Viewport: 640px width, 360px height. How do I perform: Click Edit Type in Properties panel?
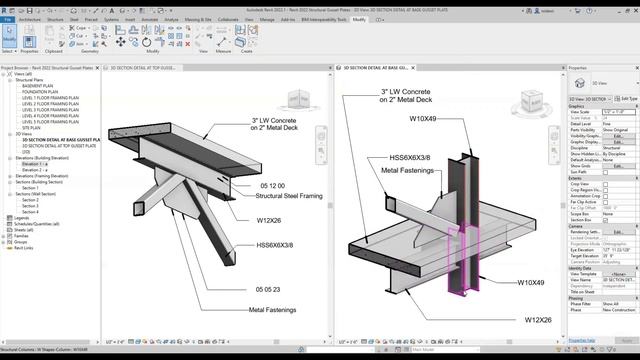pos(626,99)
